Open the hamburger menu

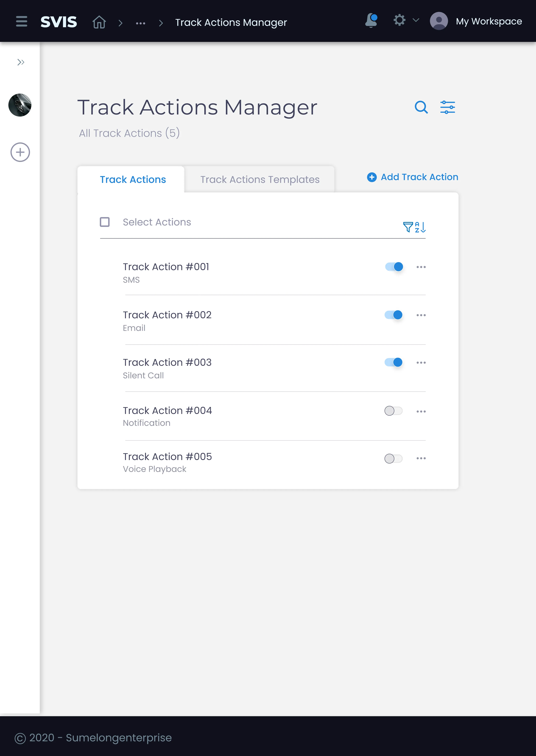coord(21,21)
